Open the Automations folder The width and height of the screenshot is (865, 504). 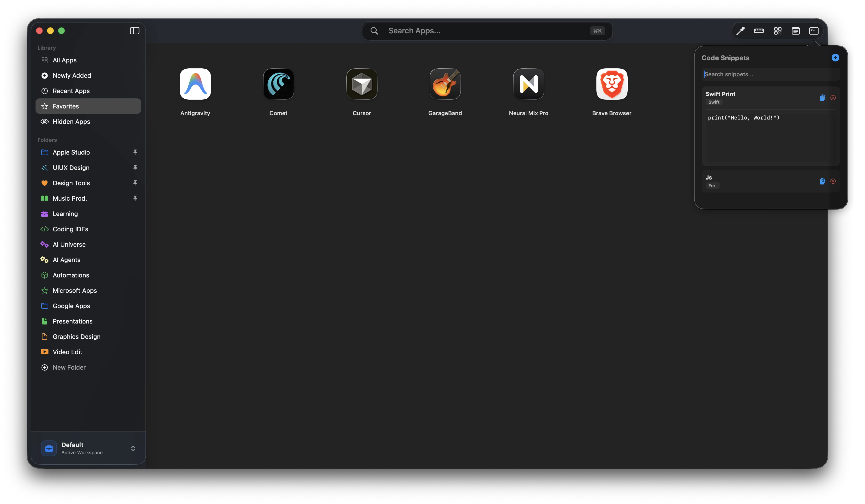click(88, 275)
